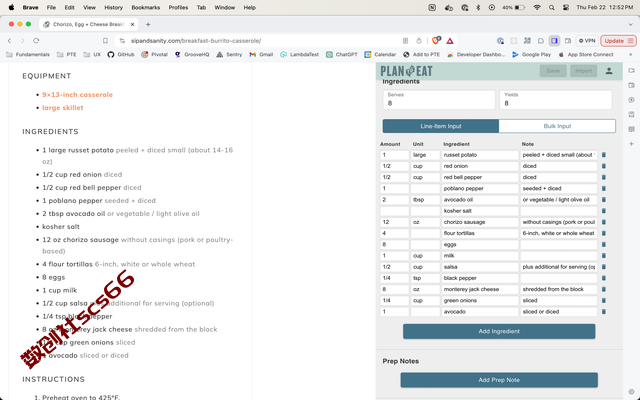The image size is (640, 400).
Task: Delete the avocado oil row
Action: (x=604, y=200)
